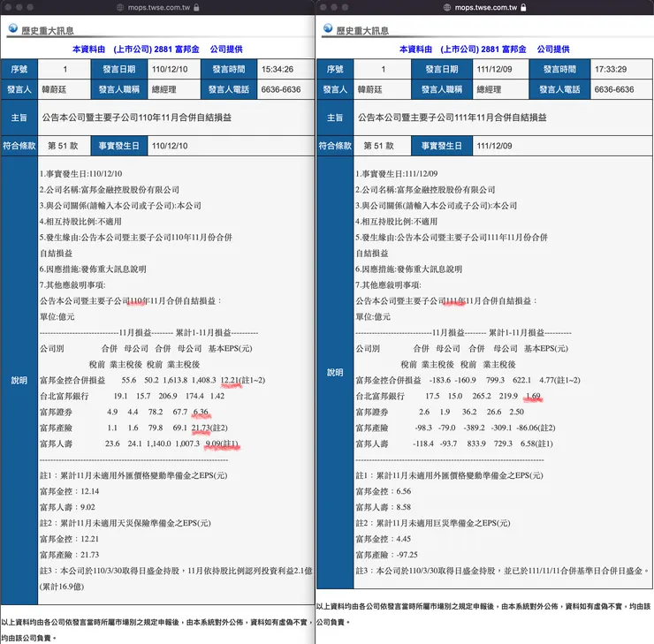The height and width of the screenshot is (644, 654).
Task: Select the announcement time 15:34:26
Action: click(278, 69)
